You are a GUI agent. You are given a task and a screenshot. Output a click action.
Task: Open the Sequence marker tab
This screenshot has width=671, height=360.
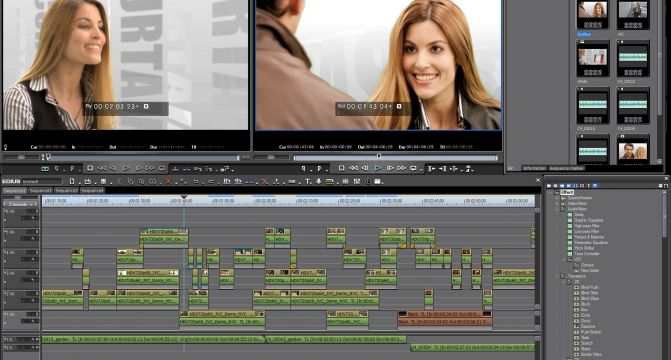click(x=566, y=168)
